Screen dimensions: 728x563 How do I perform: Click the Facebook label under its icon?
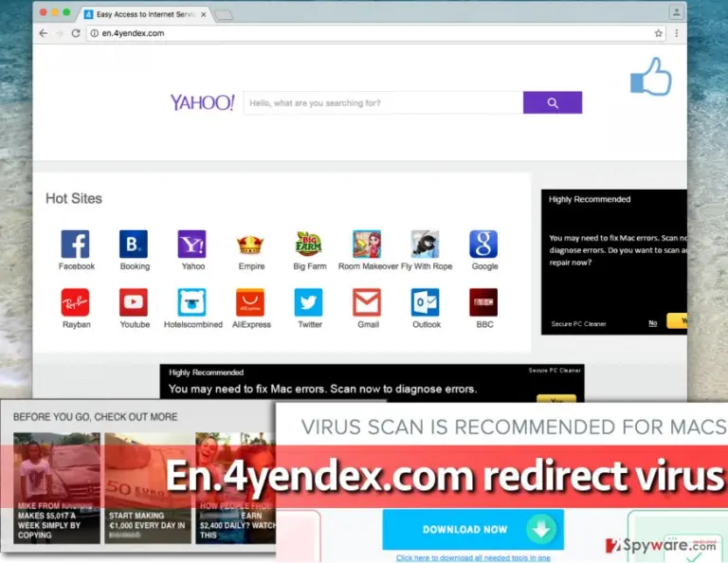click(x=77, y=266)
